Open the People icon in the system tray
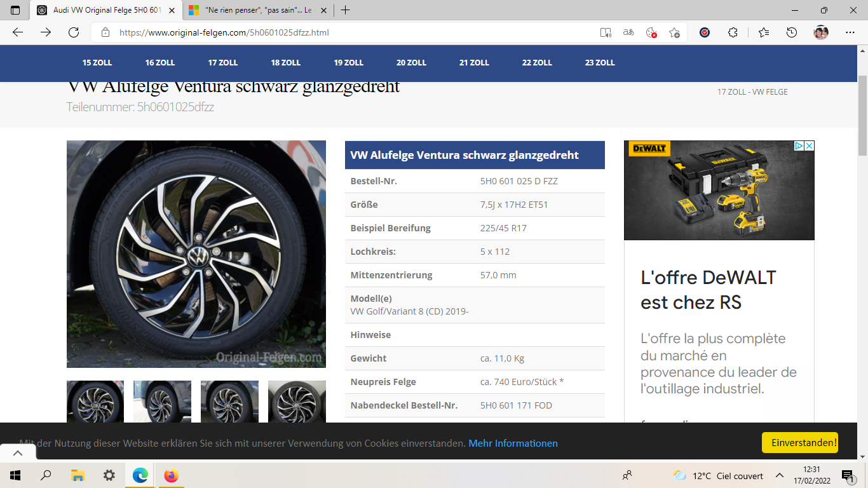Image resolution: width=868 pixels, height=488 pixels. 627,475
